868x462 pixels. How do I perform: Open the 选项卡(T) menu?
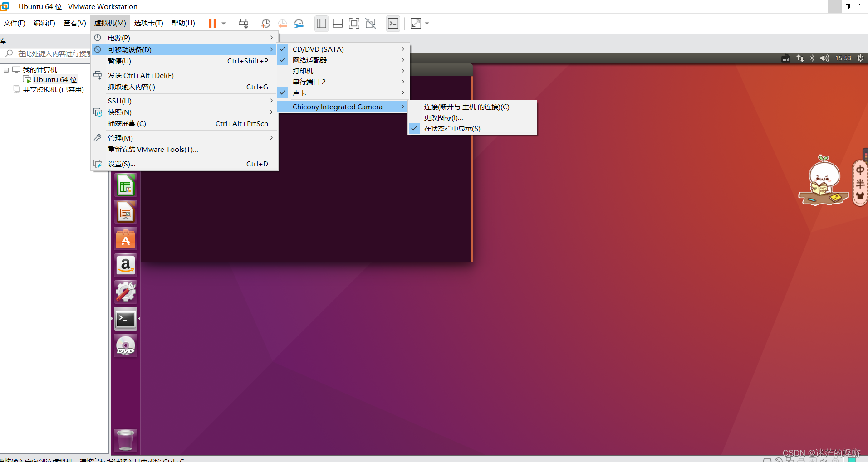[x=149, y=23]
